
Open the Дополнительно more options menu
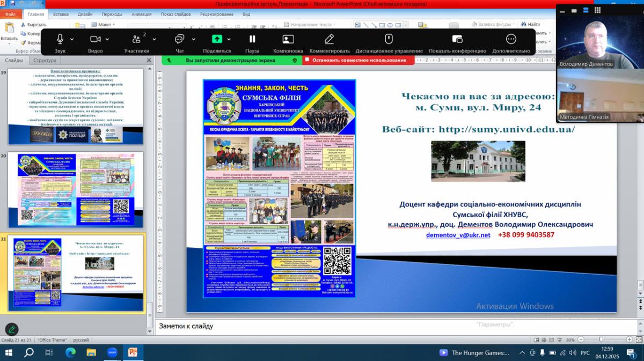tap(511, 39)
